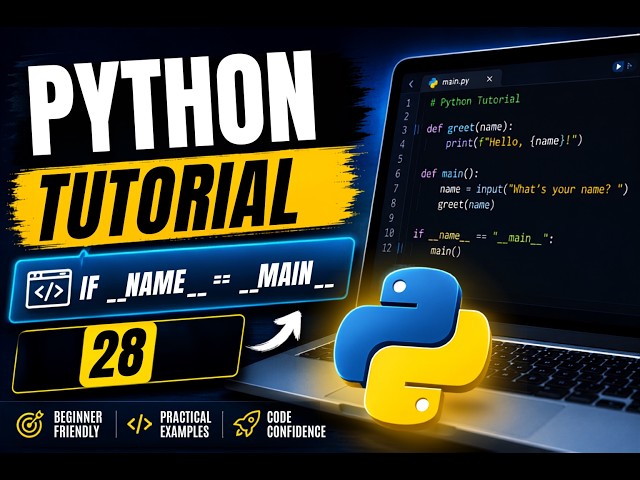Click the PRACTICAL EXAMPLES label
Screen dimensions: 640x480
coord(185,424)
